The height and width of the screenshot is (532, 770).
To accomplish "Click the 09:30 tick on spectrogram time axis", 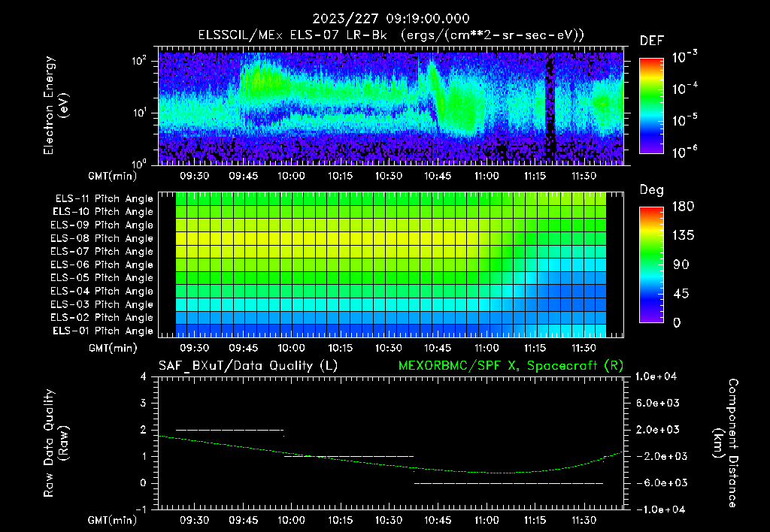I will tap(194, 176).
